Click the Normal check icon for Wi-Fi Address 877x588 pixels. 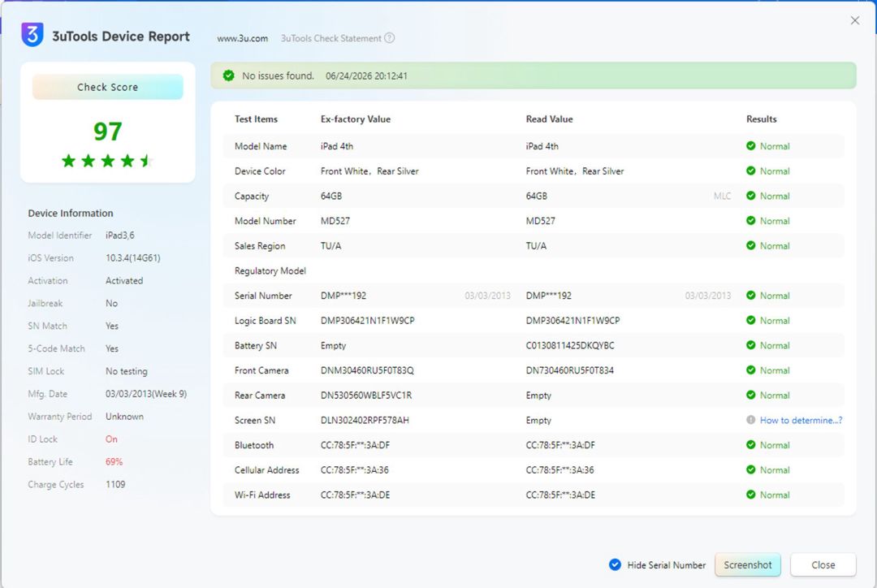(x=750, y=495)
